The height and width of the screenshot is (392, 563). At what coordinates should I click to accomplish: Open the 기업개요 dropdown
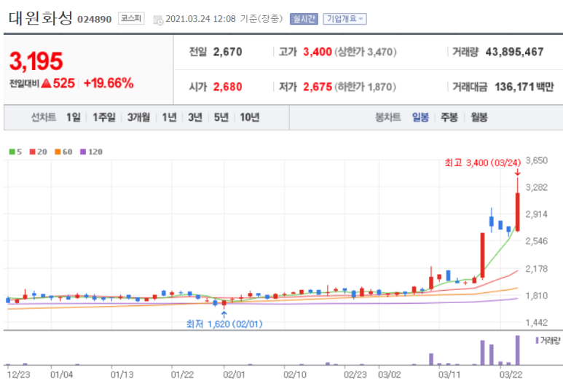[x=345, y=19]
